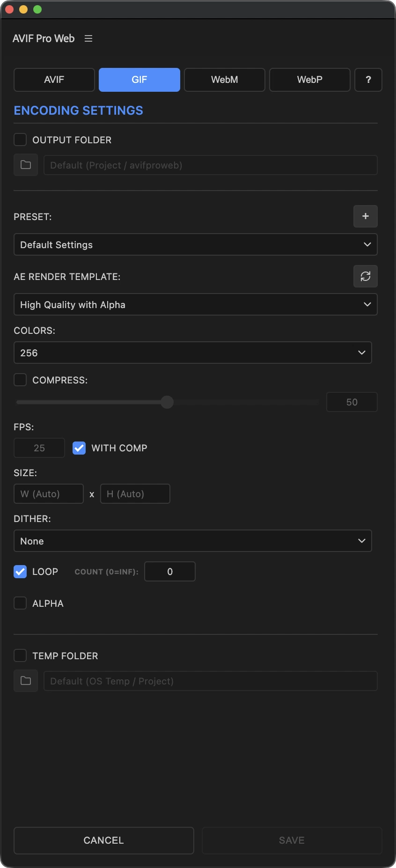The width and height of the screenshot is (396, 868).
Task: Click the AVIF Pro Web title text
Action: [44, 38]
